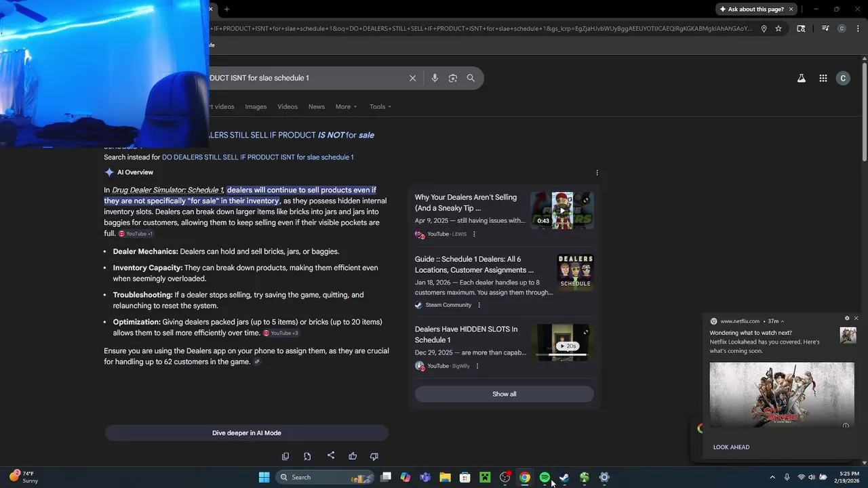Open Dealers Have HIDDEN SLOTS result
Viewport: 868px width, 488px height.
pos(466,335)
